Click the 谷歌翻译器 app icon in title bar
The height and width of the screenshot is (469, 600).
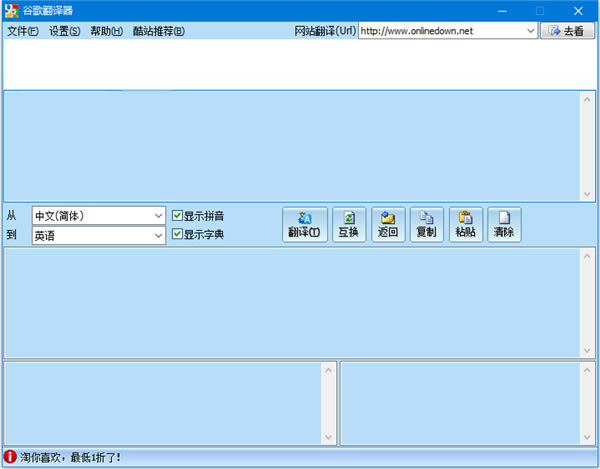coord(11,10)
